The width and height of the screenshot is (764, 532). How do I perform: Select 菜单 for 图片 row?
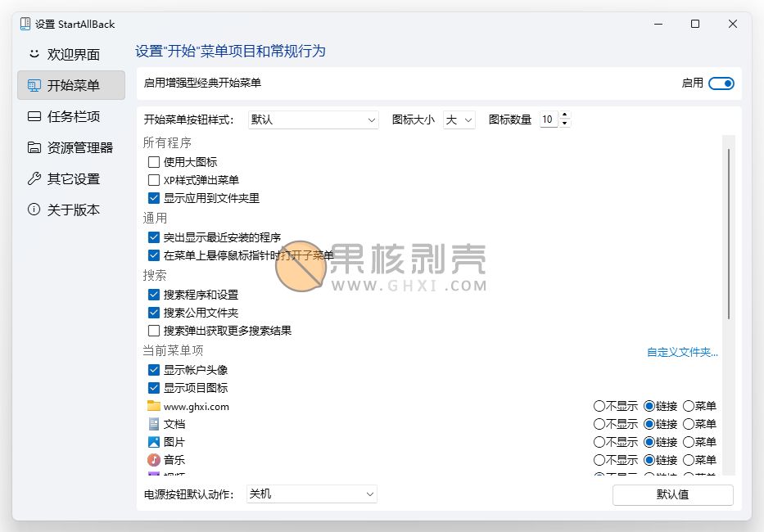[689, 442]
